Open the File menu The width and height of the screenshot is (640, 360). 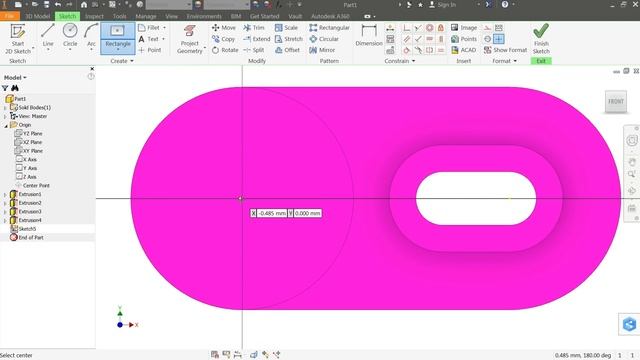pyautogui.click(x=9, y=16)
